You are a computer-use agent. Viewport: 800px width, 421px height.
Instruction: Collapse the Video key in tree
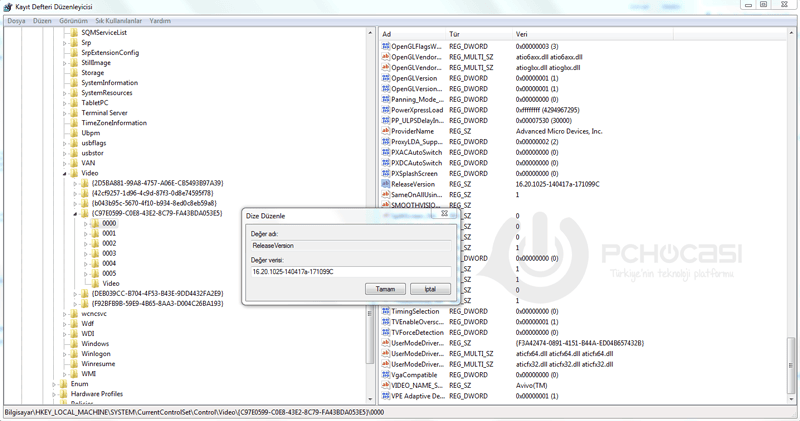[65, 174]
